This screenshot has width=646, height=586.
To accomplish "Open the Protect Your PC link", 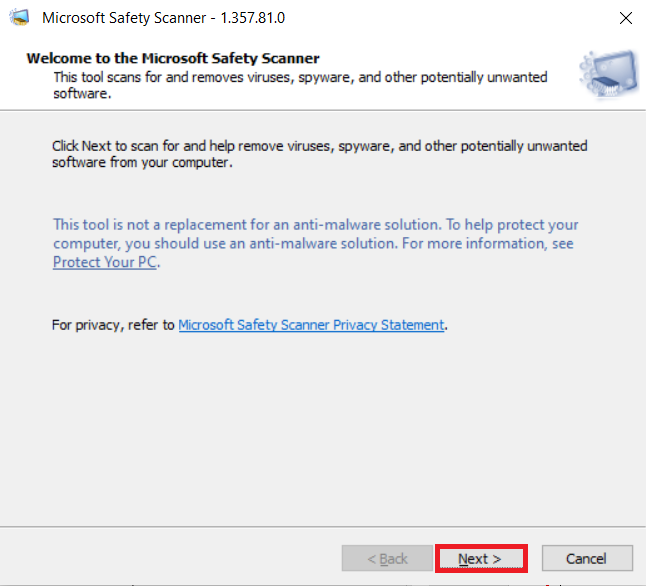I will 105,262.
